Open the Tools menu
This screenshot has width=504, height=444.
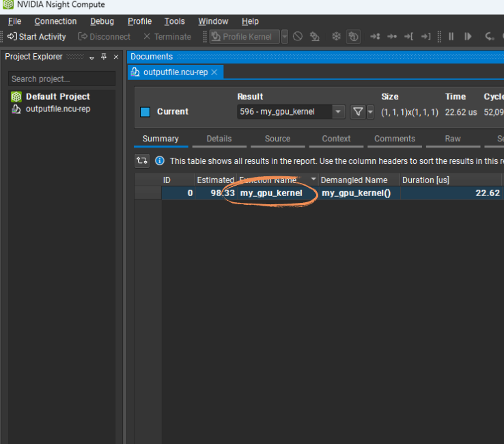click(175, 21)
